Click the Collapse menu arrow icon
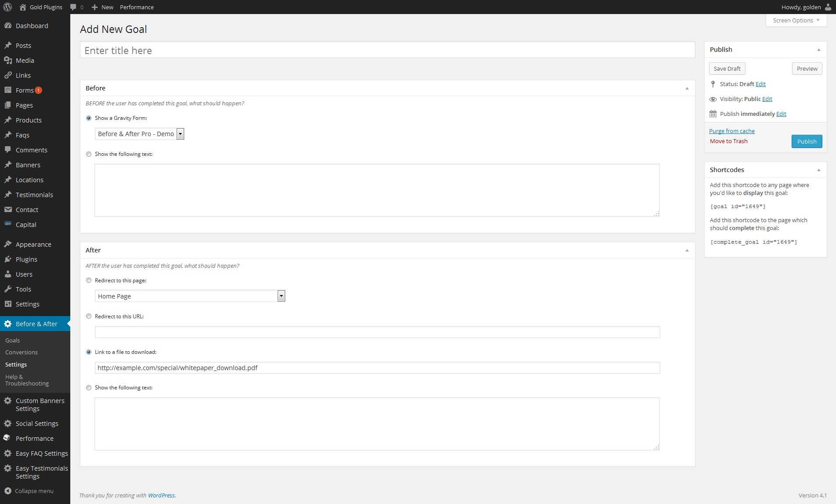 [8, 491]
